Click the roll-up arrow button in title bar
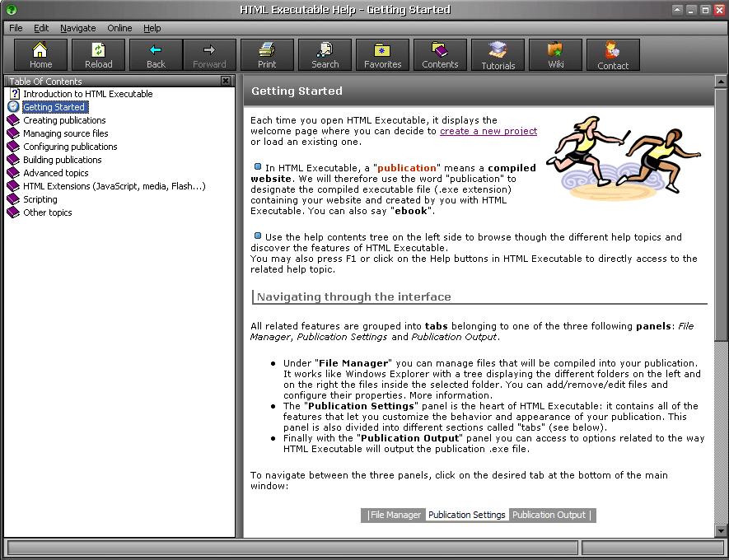The image size is (729, 560). 677,9
